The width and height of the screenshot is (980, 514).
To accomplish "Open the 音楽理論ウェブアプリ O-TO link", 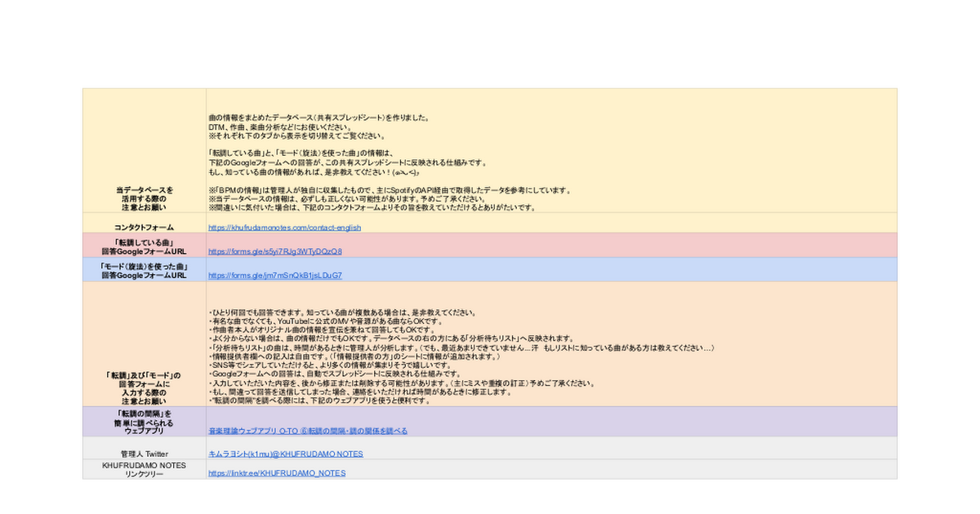I will [307, 430].
